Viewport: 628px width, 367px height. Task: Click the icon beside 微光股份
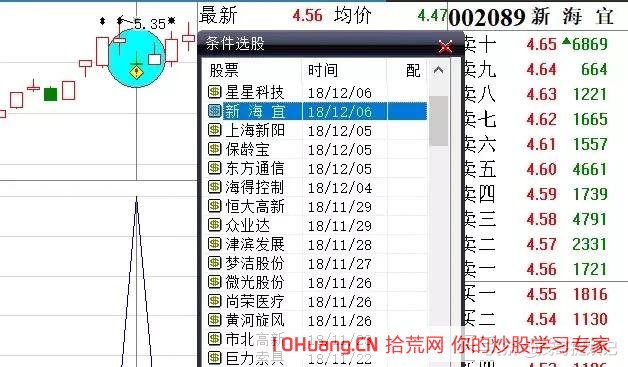click(215, 282)
